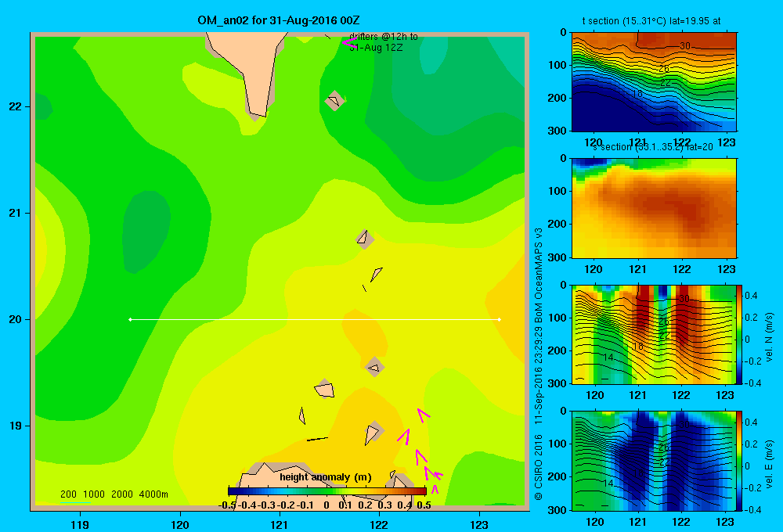Click the "vel. E (m/s)" axis label
Viewport: 783px width, 532px height.
point(769,464)
